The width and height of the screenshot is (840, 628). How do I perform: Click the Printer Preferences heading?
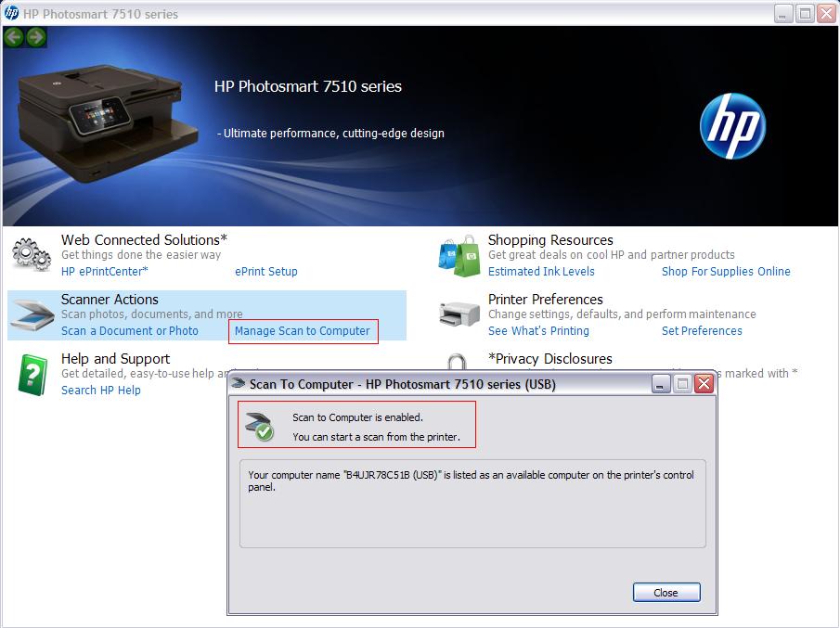(546, 300)
